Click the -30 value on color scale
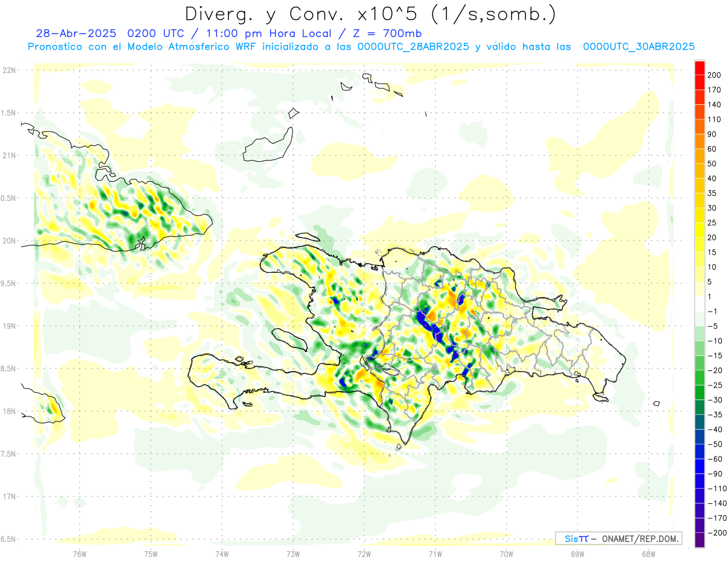 pyautogui.click(x=714, y=400)
